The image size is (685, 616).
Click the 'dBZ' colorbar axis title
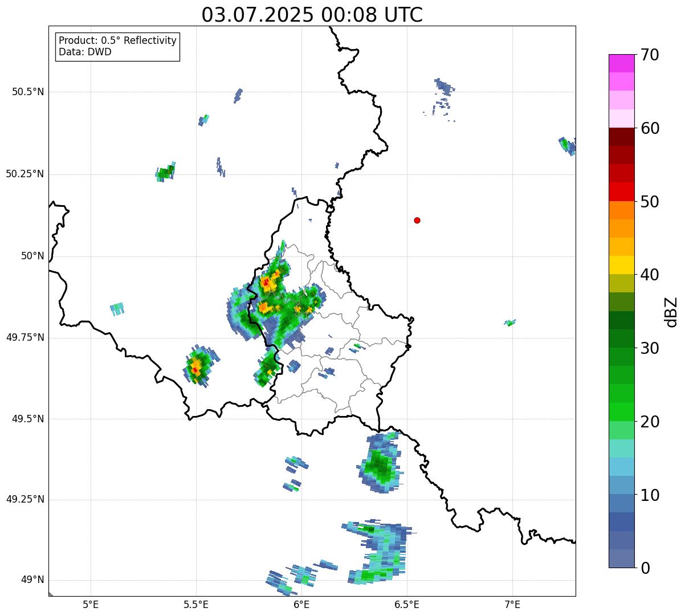pos(671,311)
